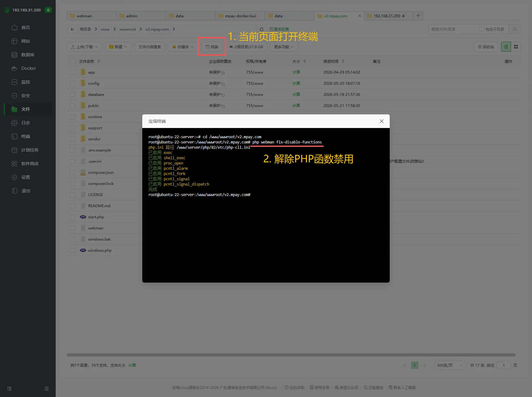Image resolution: width=532 pixels, height=397 pixels.
Task: Click the 搜索文件/目录 search input field
Action: click(453, 29)
